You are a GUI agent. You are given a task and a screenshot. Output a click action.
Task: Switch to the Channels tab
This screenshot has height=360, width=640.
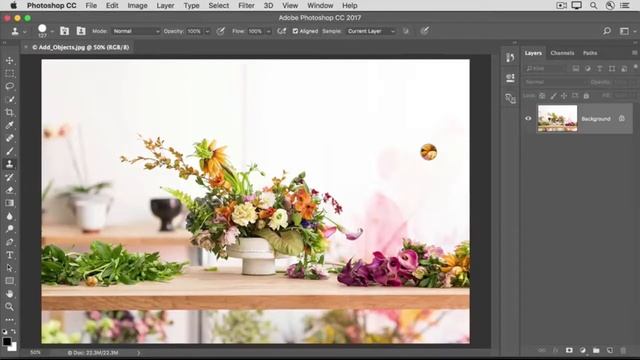[562, 53]
